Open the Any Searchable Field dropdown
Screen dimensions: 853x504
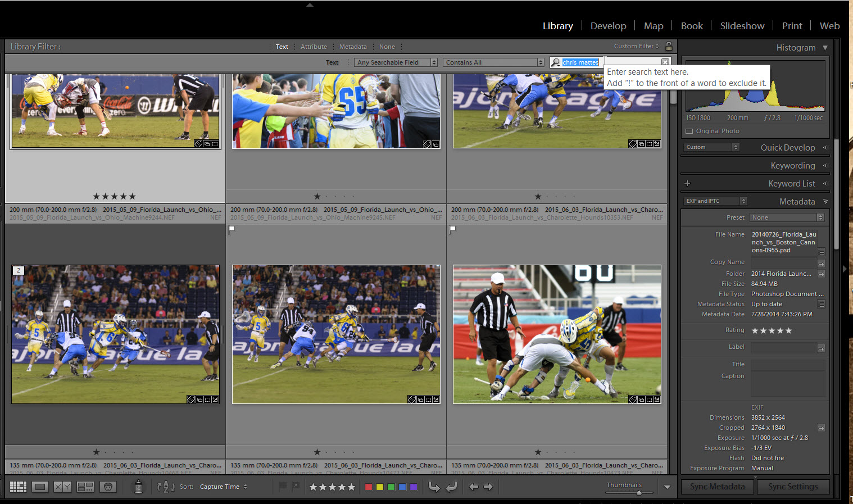pyautogui.click(x=396, y=62)
